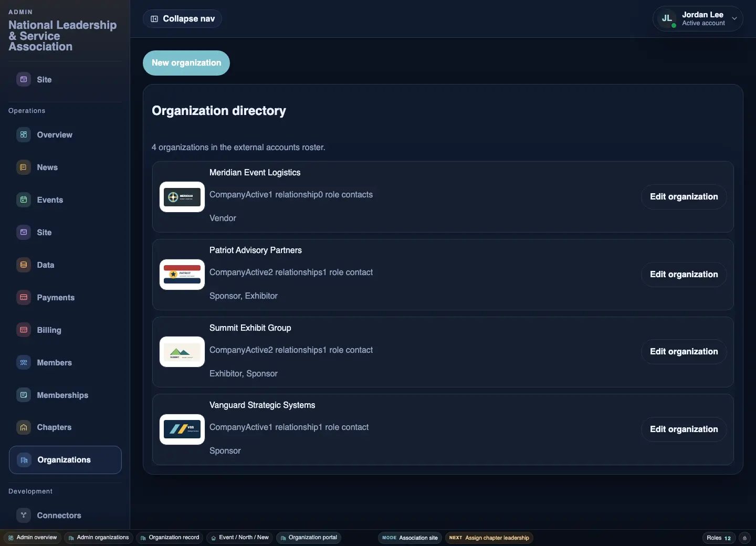Collapse the navigation sidebar
The width and height of the screenshot is (756, 546).
pos(182,19)
